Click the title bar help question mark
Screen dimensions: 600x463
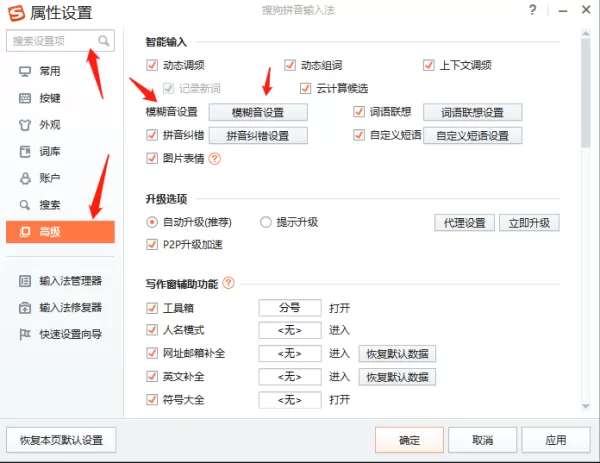pyautogui.click(x=532, y=10)
